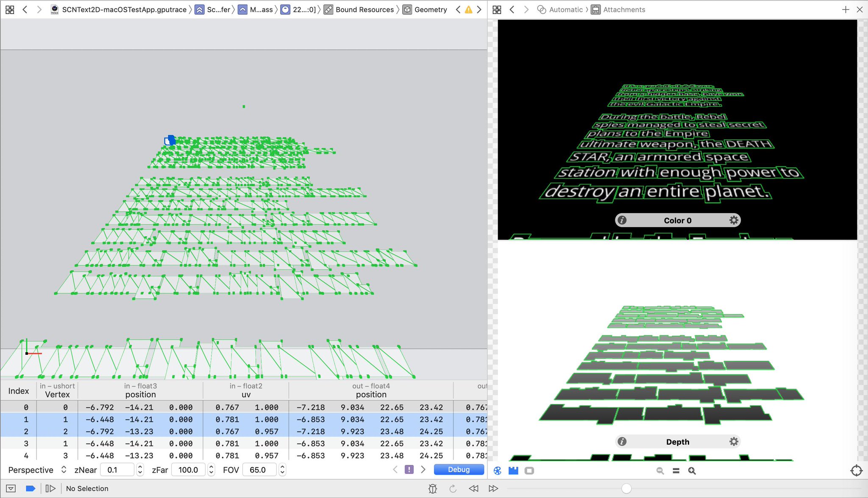Click the continue/pause execution icon
This screenshot has height=498, width=868.
point(50,488)
